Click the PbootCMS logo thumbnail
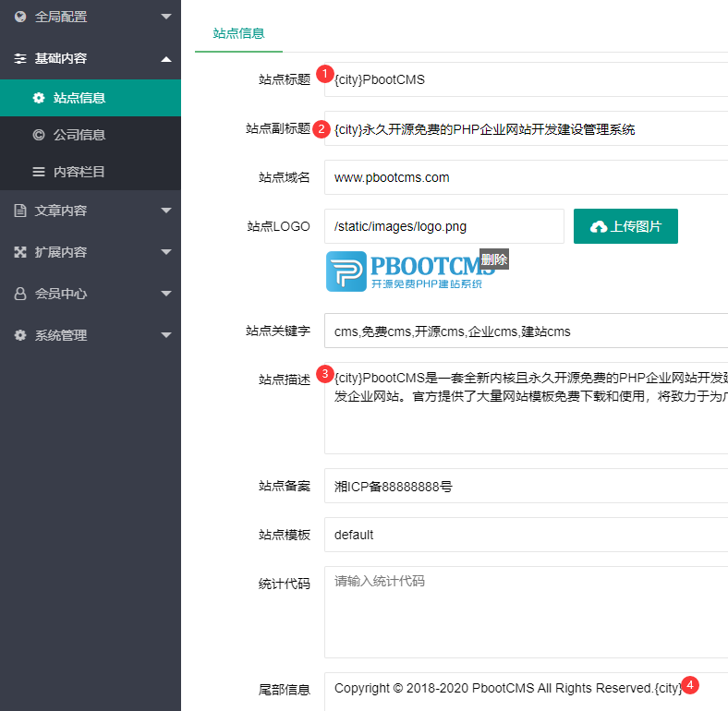The width and height of the screenshot is (728, 711). [406, 271]
